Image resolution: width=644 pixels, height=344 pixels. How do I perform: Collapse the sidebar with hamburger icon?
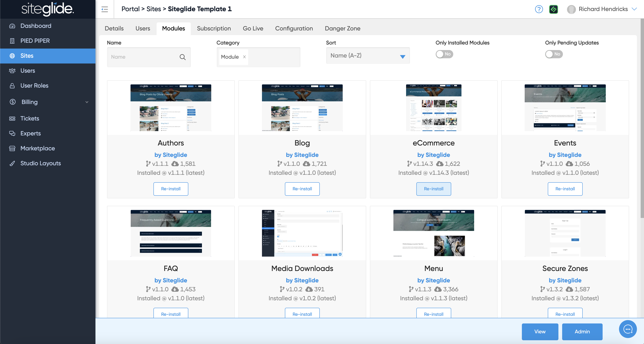(104, 9)
